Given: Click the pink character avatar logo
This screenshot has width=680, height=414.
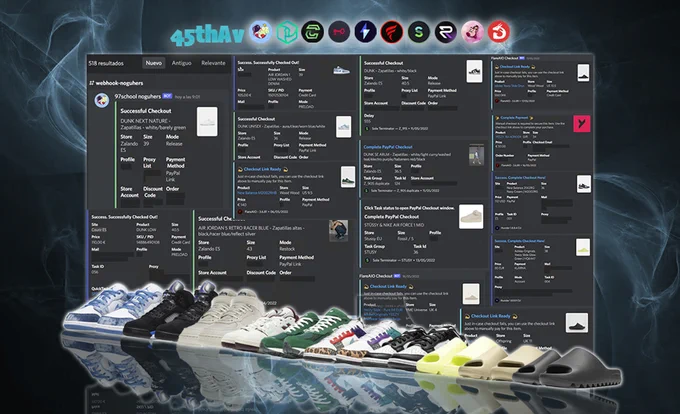Looking at the screenshot, I should (472, 32).
